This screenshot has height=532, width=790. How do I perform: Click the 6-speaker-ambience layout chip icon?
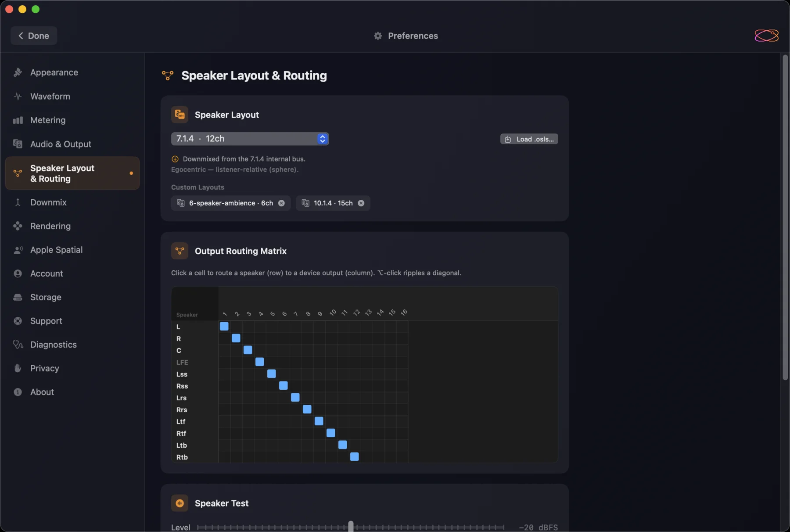pyautogui.click(x=180, y=203)
